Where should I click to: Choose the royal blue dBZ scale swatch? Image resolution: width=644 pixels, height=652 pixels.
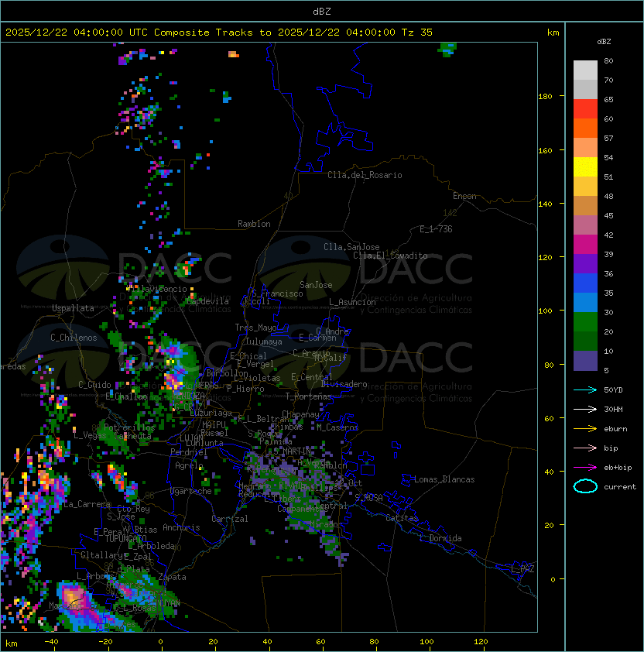[585, 283]
